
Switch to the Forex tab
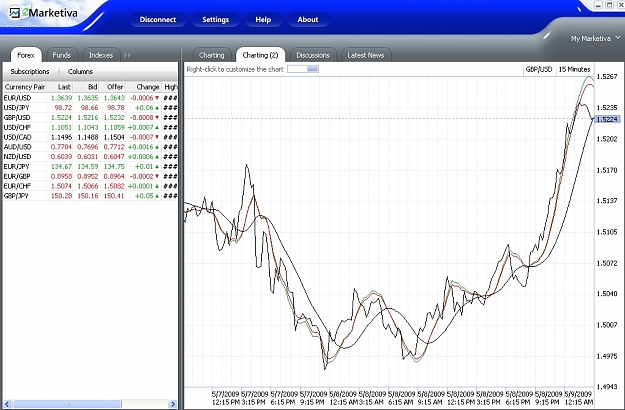26,55
